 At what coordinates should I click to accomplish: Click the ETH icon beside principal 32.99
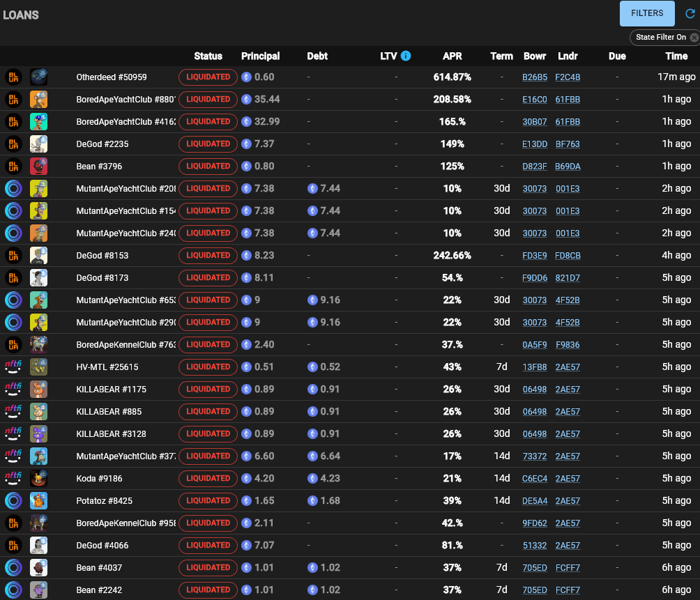click(246, 121)
